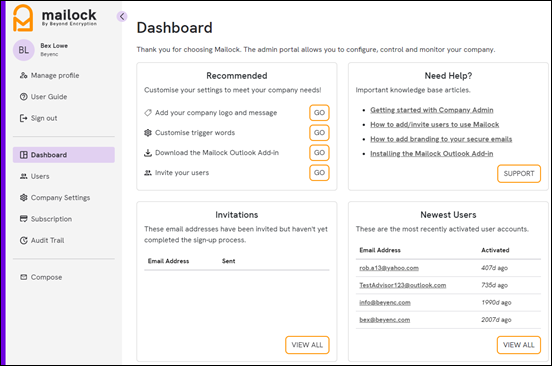Click the User Guide question icon
This screenshot has height=366, width=552.
click(x=24, y=97)
